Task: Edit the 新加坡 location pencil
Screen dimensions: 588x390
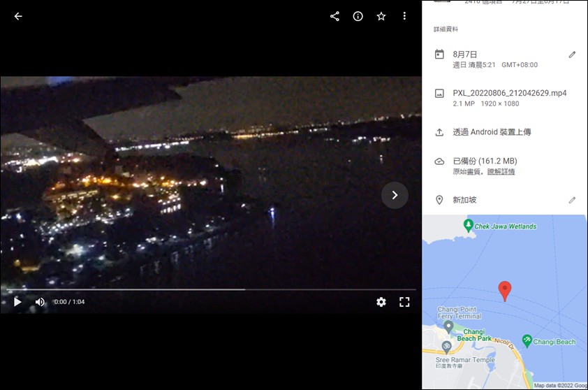Action: (572, 200)
